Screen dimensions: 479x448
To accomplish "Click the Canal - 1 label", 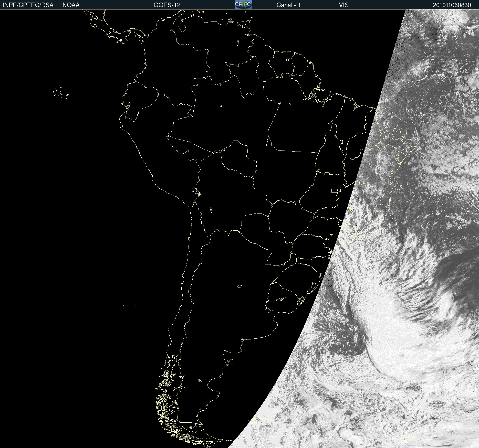I will (x=289, y=5).
